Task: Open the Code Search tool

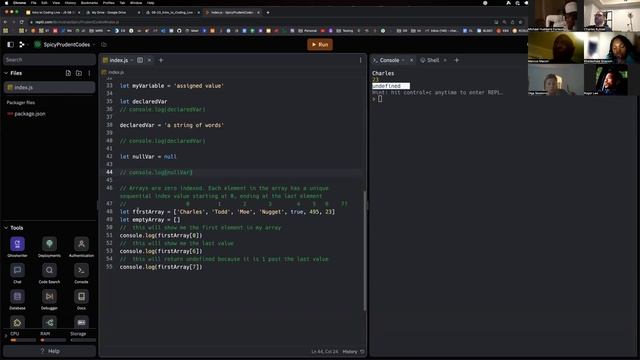Action: click(49, 273)
